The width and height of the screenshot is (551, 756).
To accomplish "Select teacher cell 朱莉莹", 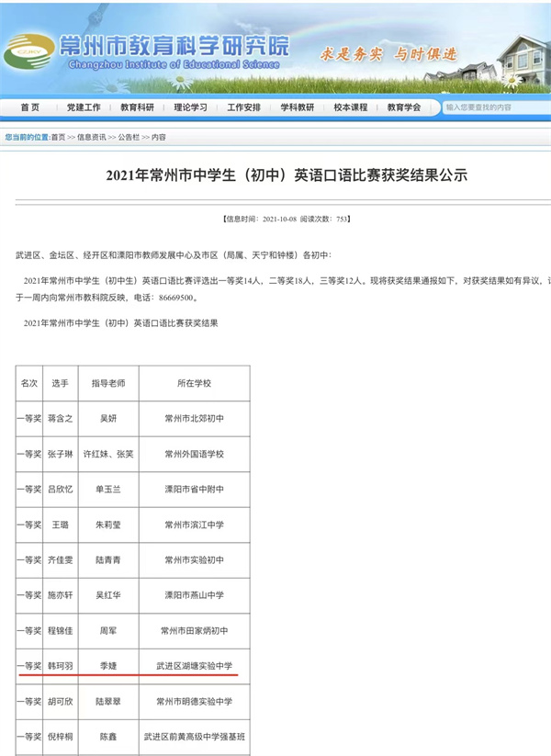I will pyautogui.click(x=108, y=525).
